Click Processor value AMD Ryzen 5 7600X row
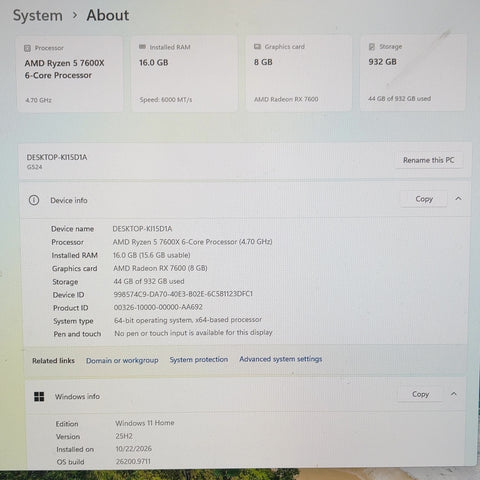 (x=192, y=242)
